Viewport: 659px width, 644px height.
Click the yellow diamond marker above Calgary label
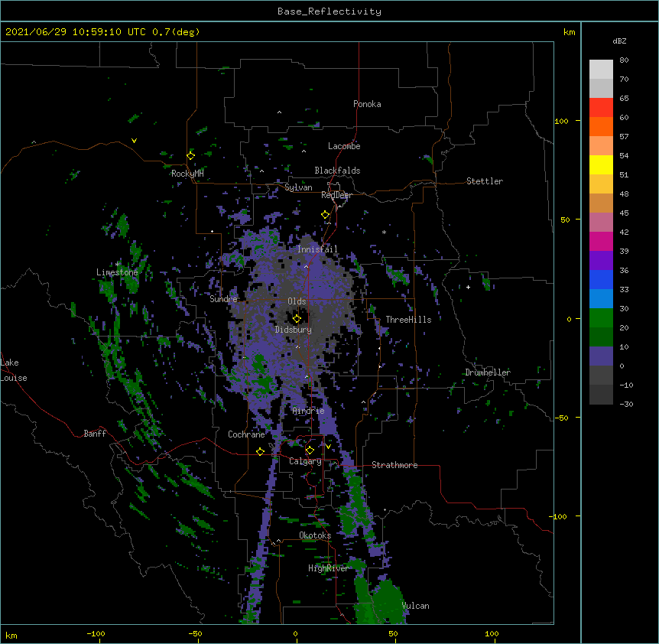click(x=310, y=450)
